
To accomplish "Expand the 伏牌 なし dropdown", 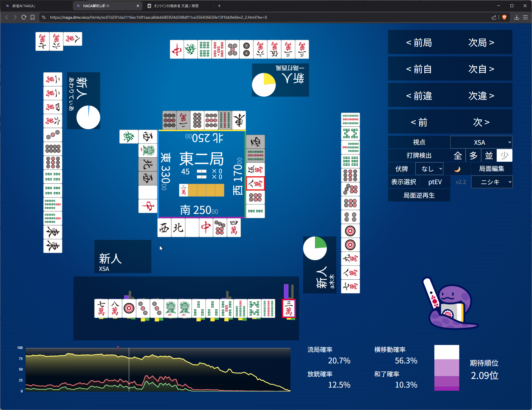I will (x=429, y=169).
